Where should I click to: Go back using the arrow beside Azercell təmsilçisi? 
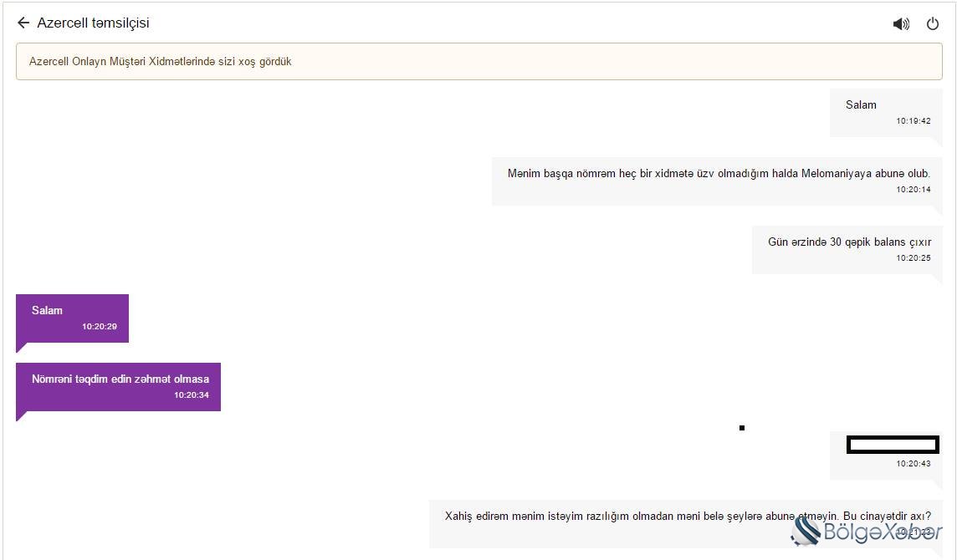[23, 23]
